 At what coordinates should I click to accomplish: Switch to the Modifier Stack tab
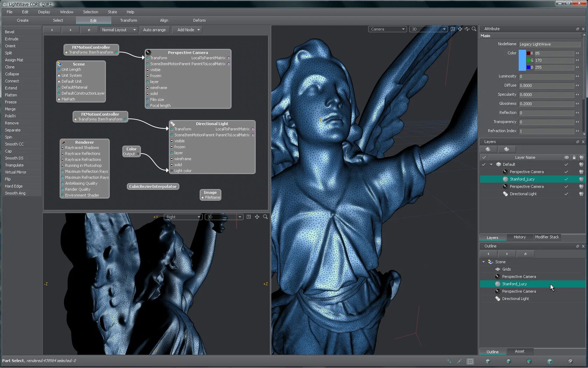coord(547,237)
